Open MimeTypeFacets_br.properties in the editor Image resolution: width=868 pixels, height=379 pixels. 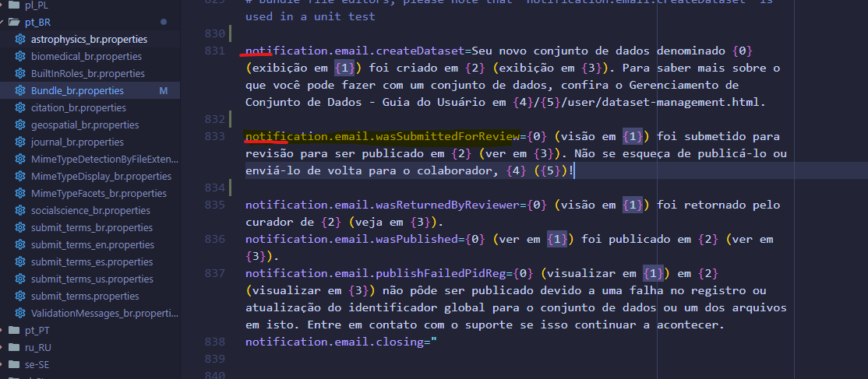coord(98,193)
